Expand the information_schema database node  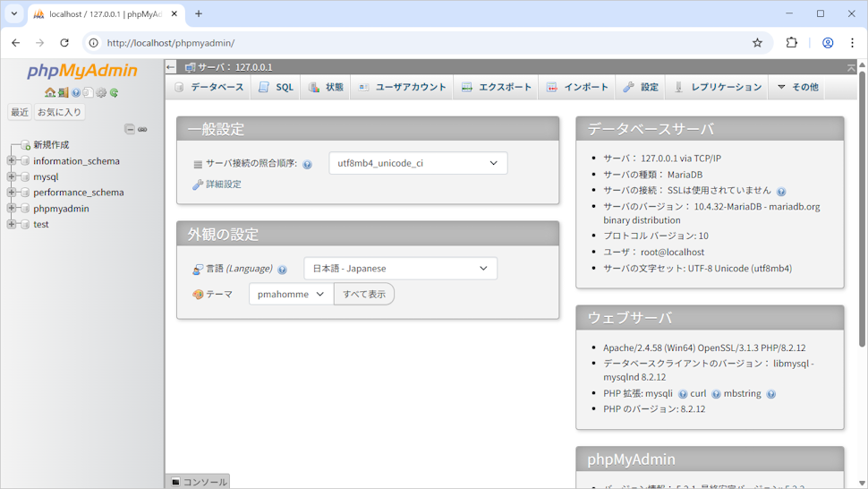11,160
